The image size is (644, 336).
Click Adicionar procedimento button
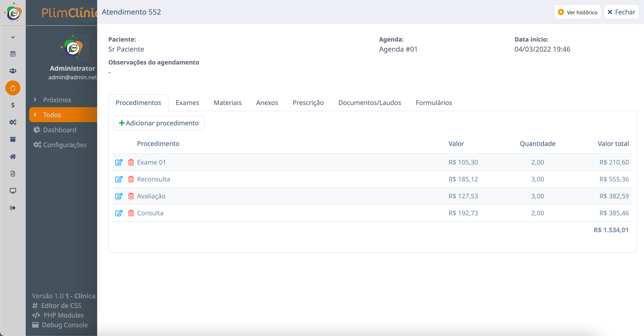pos(159,123)
